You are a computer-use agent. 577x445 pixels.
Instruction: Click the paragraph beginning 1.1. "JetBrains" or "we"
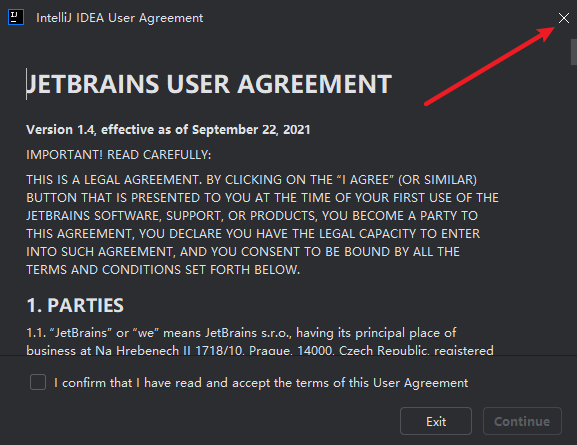point(260,342)
